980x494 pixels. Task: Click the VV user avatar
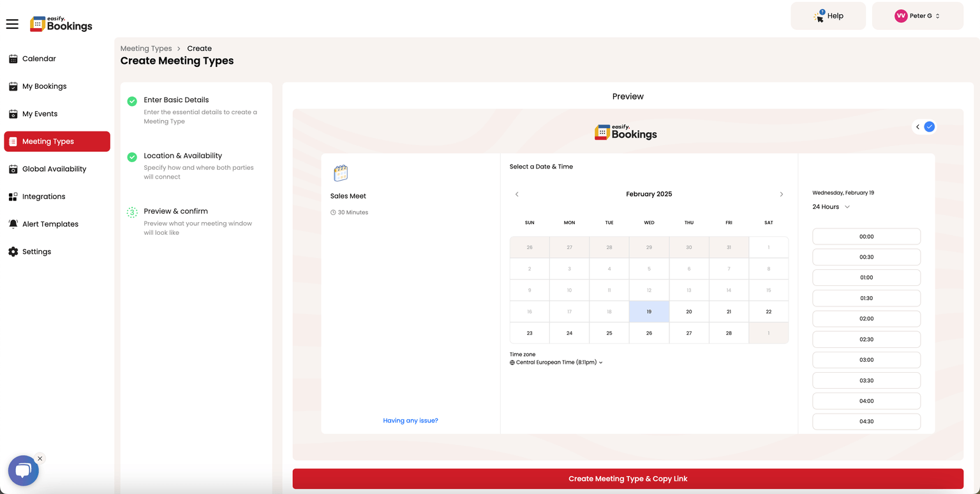[901, 16]
